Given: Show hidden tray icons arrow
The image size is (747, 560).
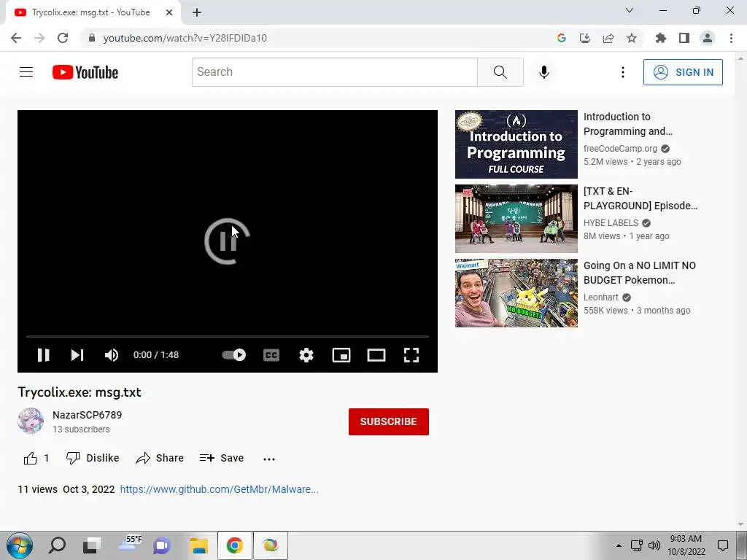Looking at the screenshot, I should point(619,545).
